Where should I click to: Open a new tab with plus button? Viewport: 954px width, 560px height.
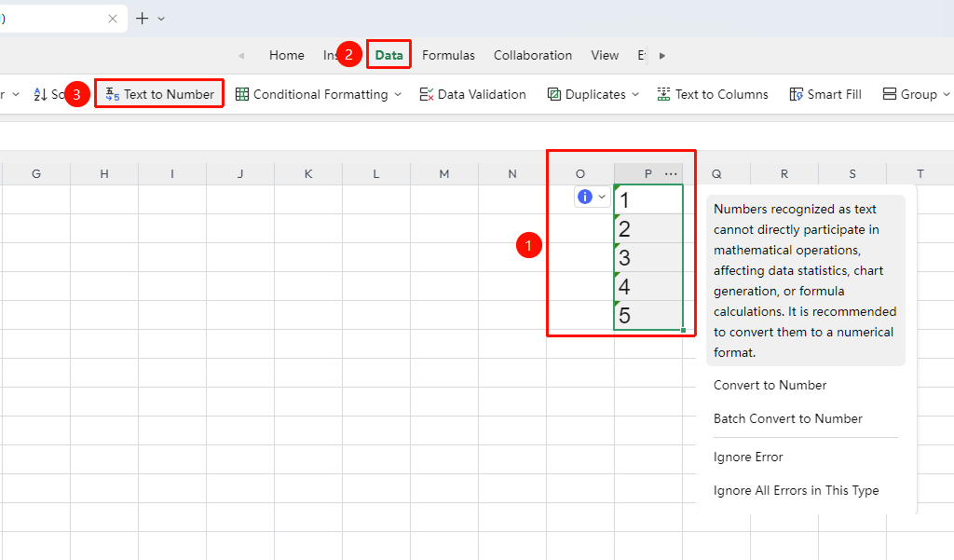(142, 19)
